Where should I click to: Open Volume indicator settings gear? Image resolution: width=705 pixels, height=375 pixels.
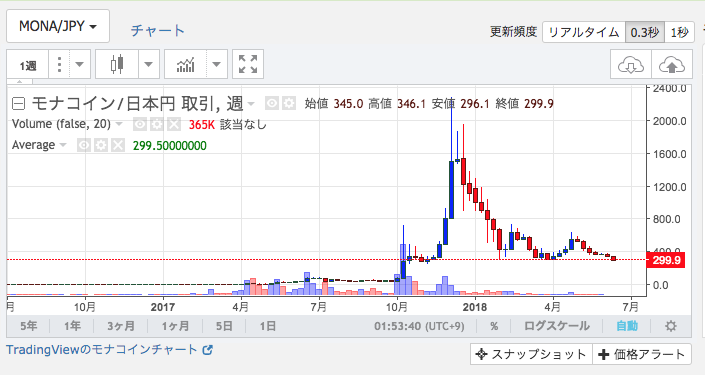point(156,125)
